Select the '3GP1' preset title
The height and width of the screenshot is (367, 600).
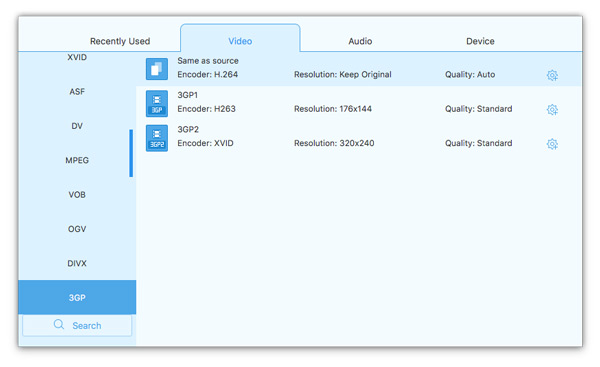(188, 95)
